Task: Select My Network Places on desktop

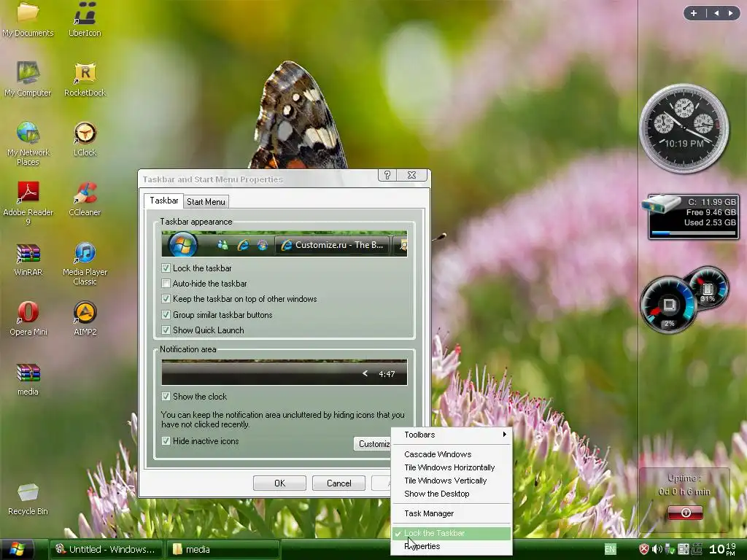Action: [28, 144]
